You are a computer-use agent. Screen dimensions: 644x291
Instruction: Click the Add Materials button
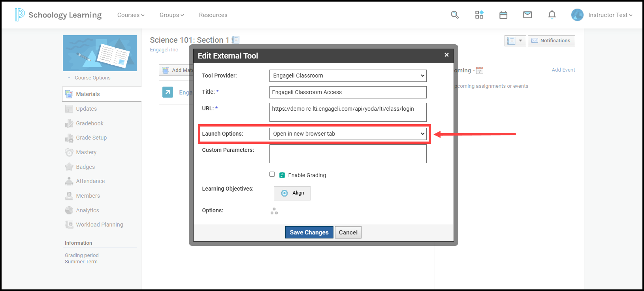point(176,70)
